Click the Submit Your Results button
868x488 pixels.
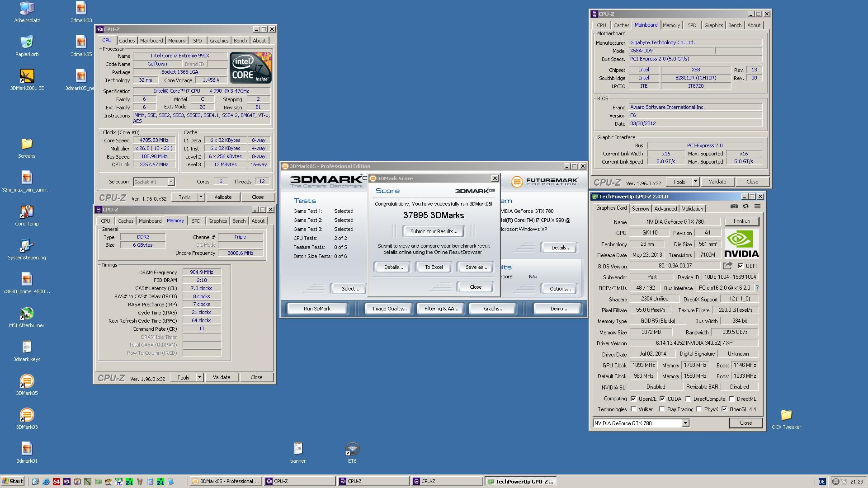434,231
